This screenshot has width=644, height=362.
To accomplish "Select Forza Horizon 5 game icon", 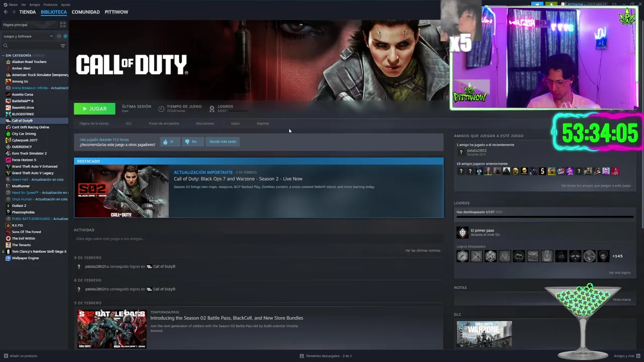I will click(8, 160).
